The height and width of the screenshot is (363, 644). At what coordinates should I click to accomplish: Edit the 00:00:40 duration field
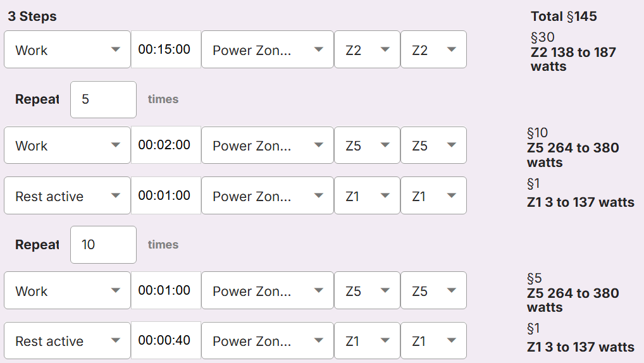tap(164, 340)
